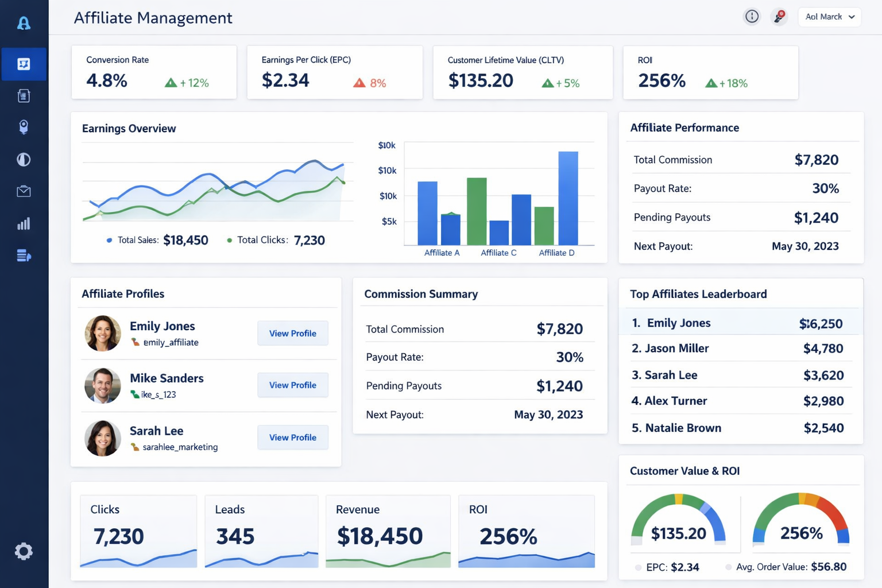The height and width of the screenshot is (588, 882).
Task: Select Emily Jones in the Top Affiliates Leaderboard
Action: pos(741,323)
